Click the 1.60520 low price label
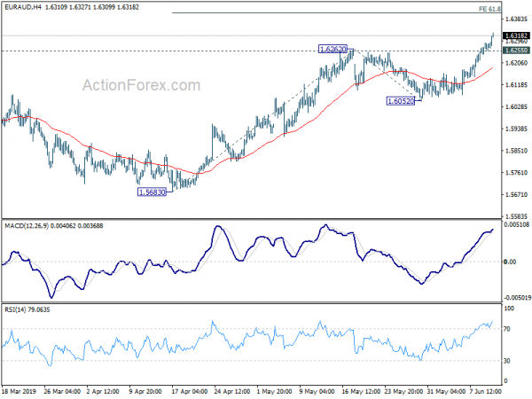532x399 pixels. (x=401, y=101)
